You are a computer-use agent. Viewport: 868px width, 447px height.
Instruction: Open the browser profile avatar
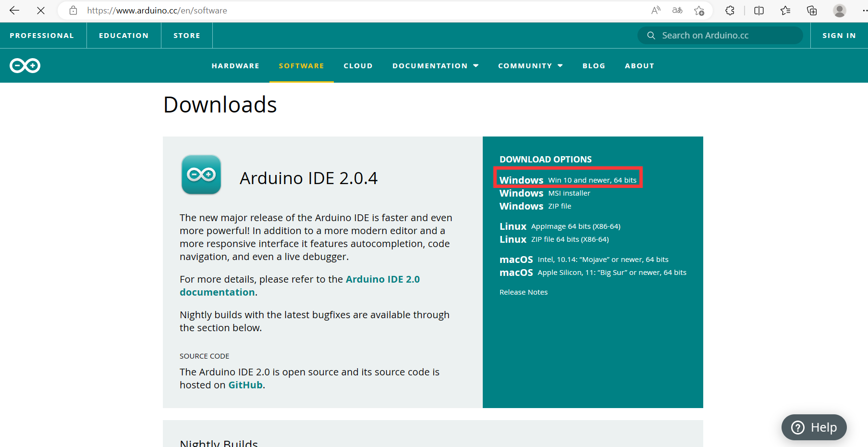point(840,11)
